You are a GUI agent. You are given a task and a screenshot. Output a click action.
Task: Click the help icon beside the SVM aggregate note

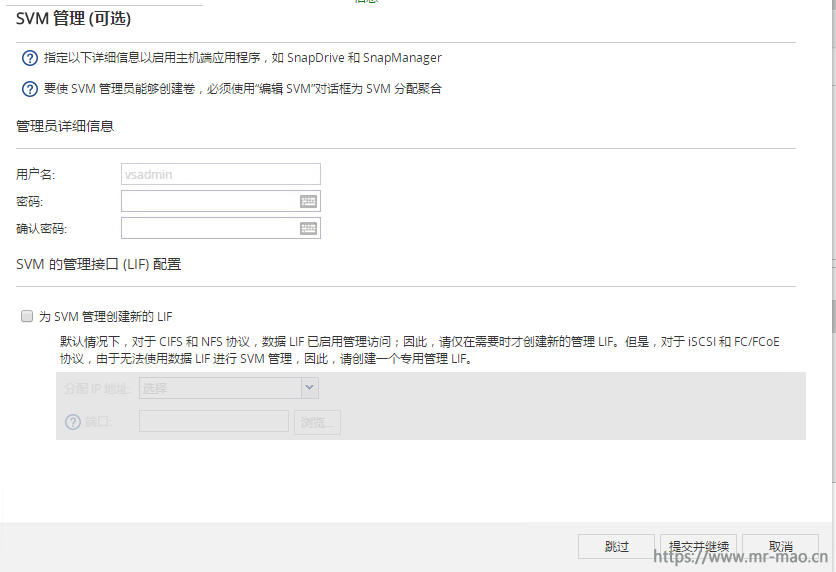coord(30,88)
